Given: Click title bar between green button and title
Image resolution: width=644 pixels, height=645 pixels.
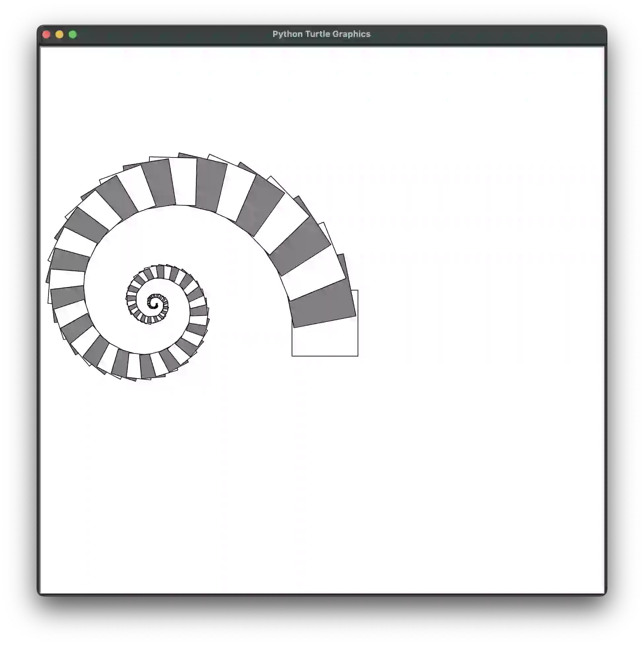Looking at the screenshot, I should [x=174, y=34].
